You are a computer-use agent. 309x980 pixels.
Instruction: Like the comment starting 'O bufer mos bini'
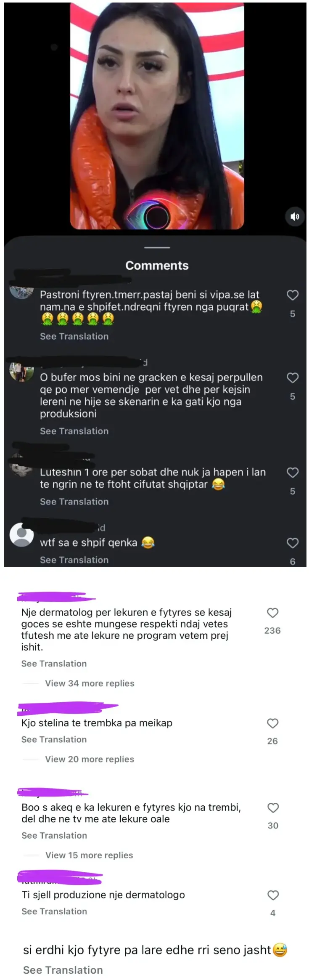293,378
